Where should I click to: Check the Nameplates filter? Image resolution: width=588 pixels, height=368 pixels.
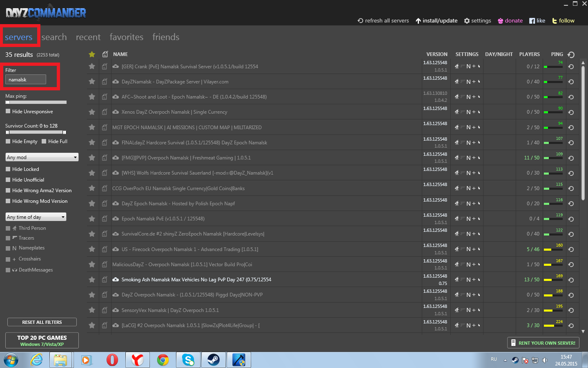coord(8,248)
